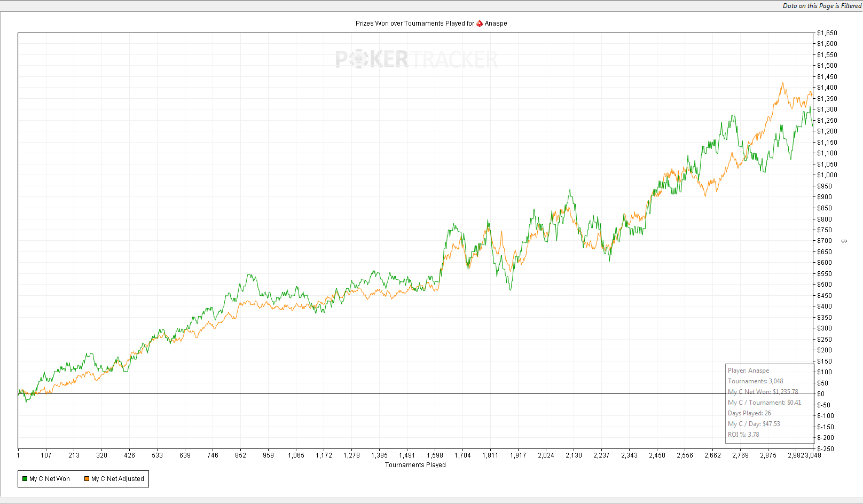Click "Days Played: 26" in the summary box
The width and height of the screenshot is (863, 504).
749,413
